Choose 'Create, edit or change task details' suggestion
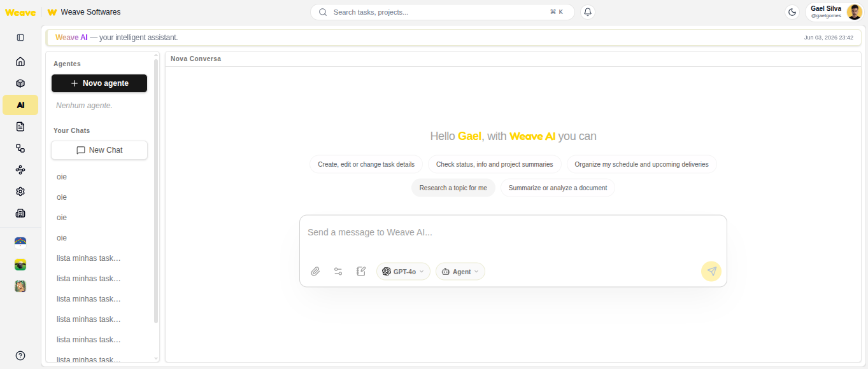This screenshot has width=868, height=369. click(366, 164)
